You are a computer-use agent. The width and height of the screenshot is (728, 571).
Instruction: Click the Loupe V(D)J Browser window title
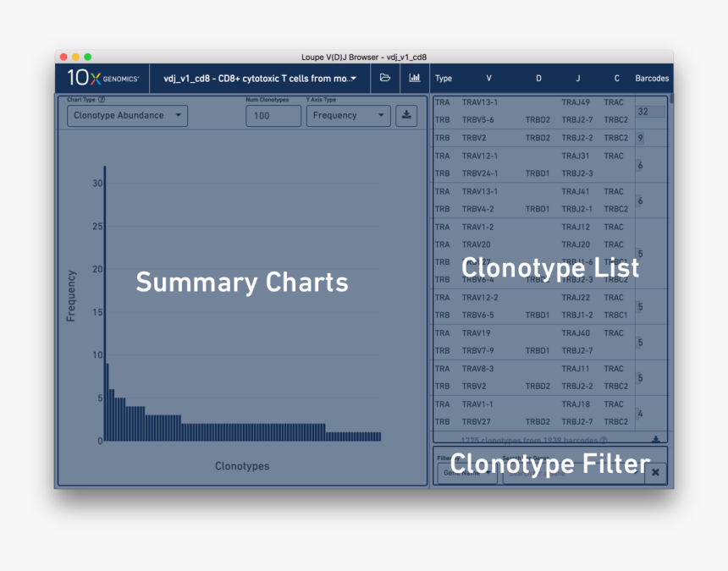click(x=363, y=57)
